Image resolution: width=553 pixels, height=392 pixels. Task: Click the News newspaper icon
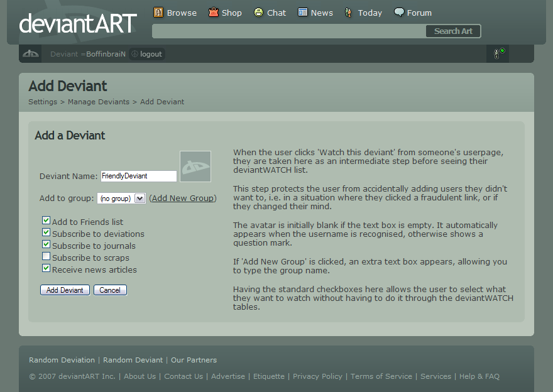pyautogui.click(x=303, y=13)
